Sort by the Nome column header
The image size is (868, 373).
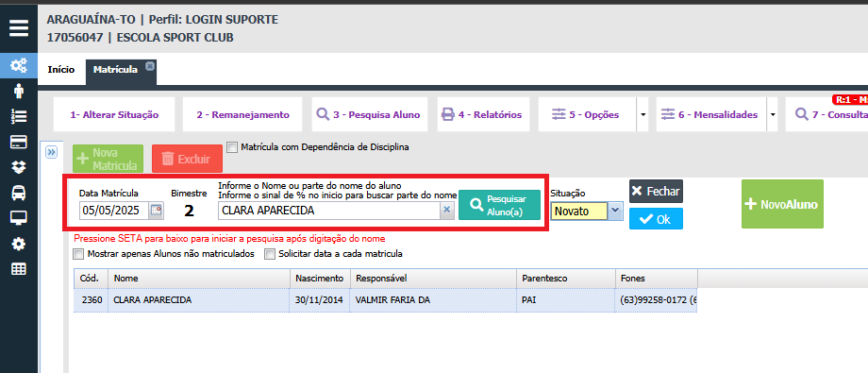[199, 279]
